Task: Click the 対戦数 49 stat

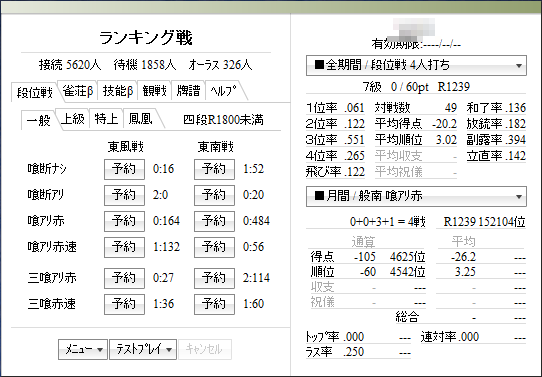Action: tap(416, 108)
